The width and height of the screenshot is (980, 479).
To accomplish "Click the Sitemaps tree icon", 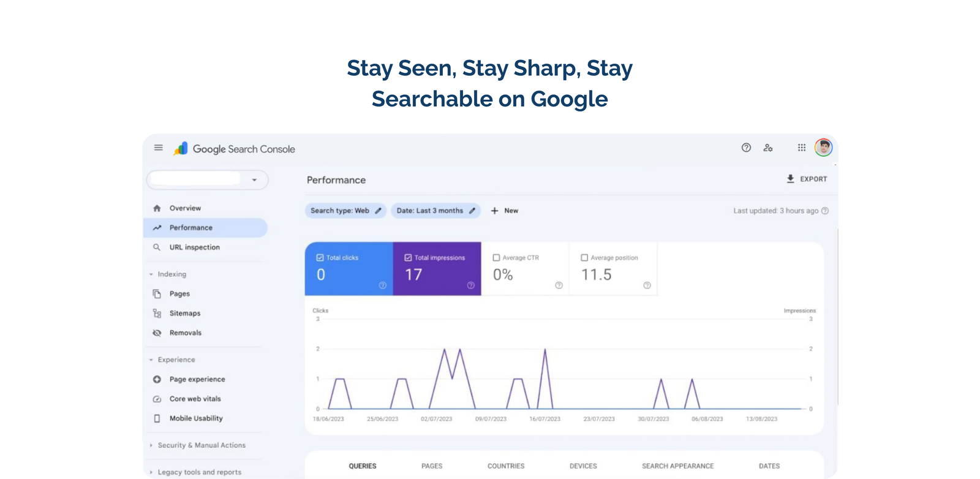I will pos(157,314).
